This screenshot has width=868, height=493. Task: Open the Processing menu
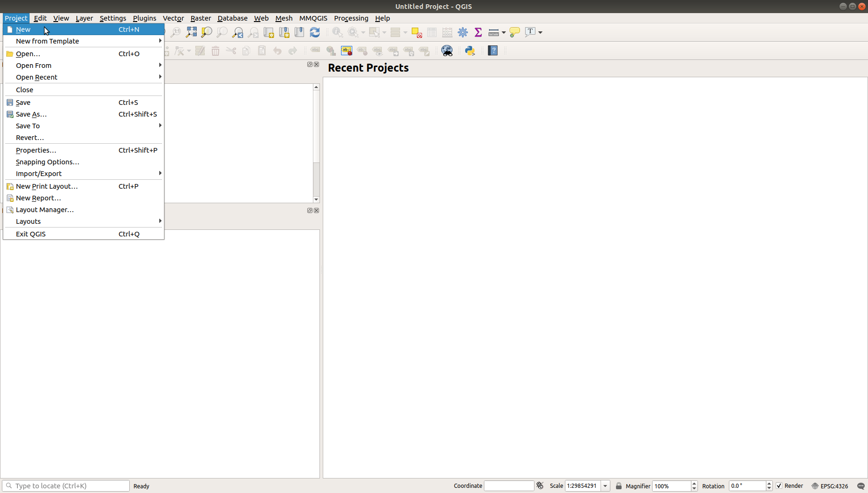pyautogui.click(x=351, y=18)
